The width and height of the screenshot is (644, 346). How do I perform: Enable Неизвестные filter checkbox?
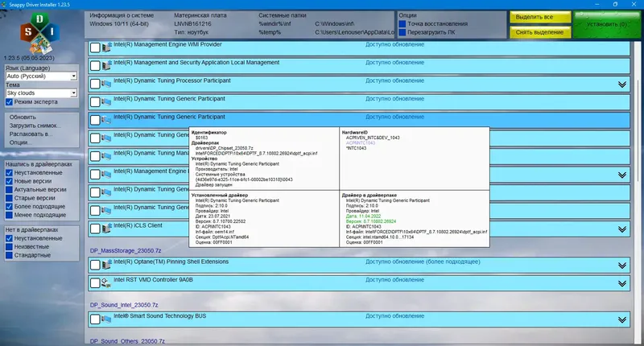tap(9, 247)
